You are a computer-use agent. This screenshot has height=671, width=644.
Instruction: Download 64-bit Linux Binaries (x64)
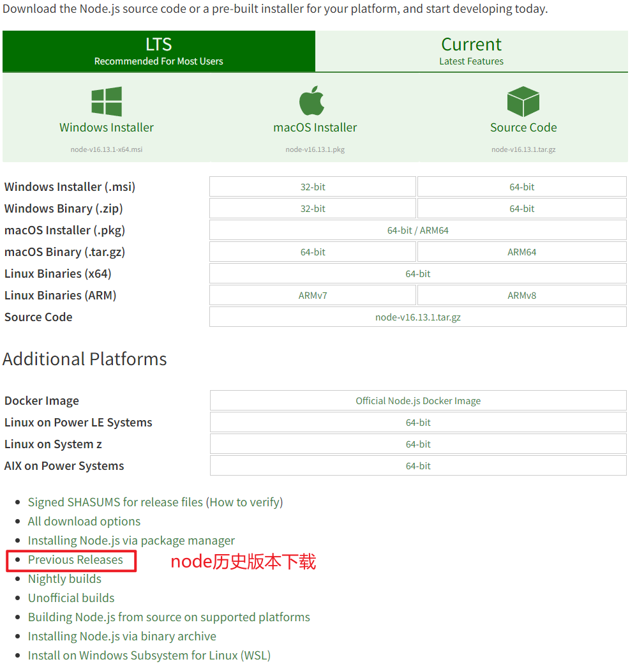click(x=418, y=273)
